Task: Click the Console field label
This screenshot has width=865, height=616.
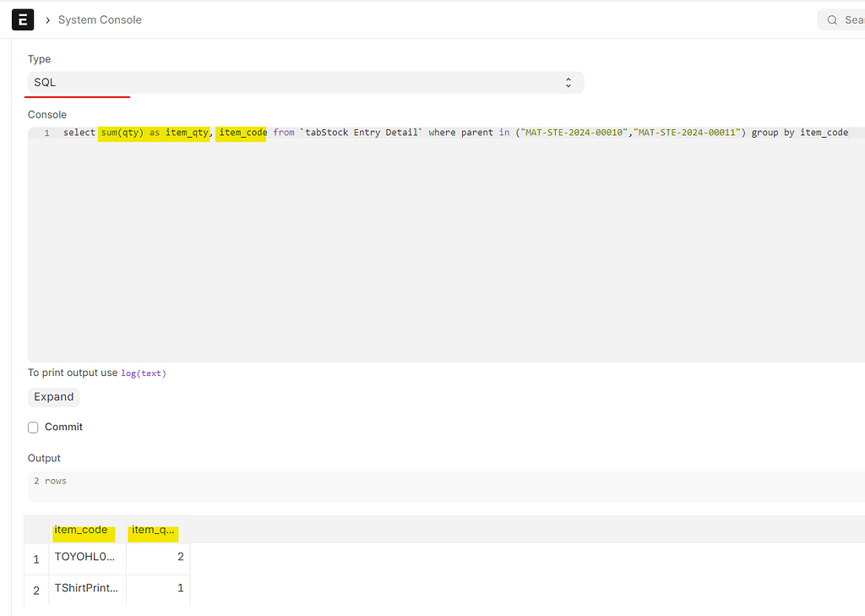Action: [47, 115]
